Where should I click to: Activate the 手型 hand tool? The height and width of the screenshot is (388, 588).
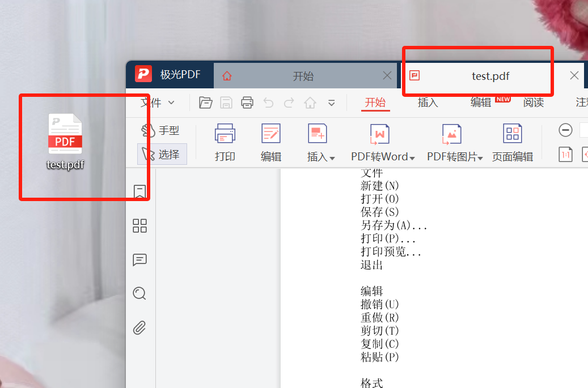(x=160, y=131)
